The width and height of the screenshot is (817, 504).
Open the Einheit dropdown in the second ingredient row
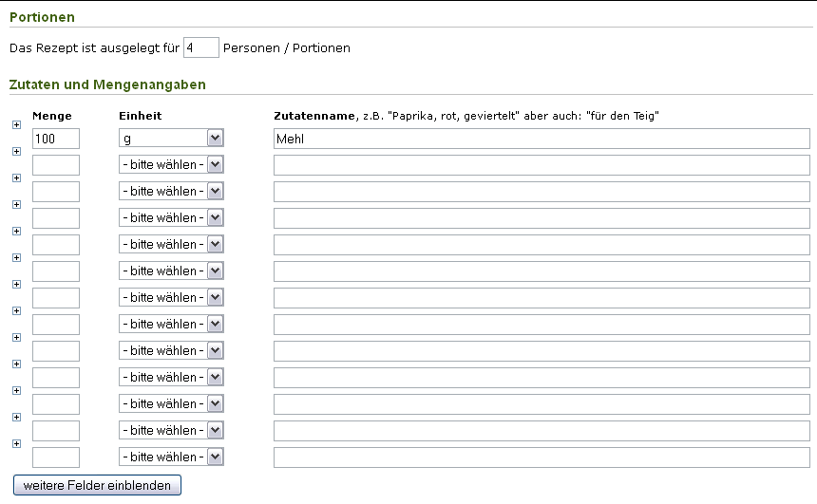click(171, 165)
